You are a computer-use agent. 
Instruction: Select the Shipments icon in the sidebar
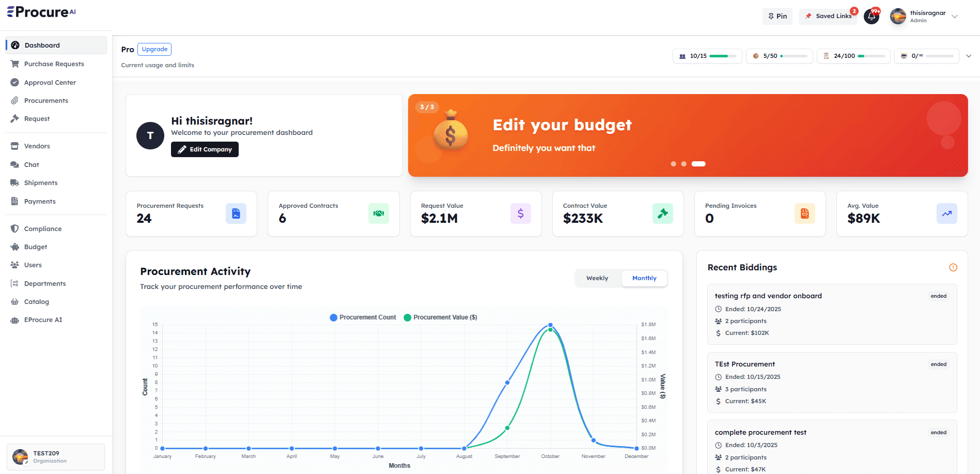[15, 182]
